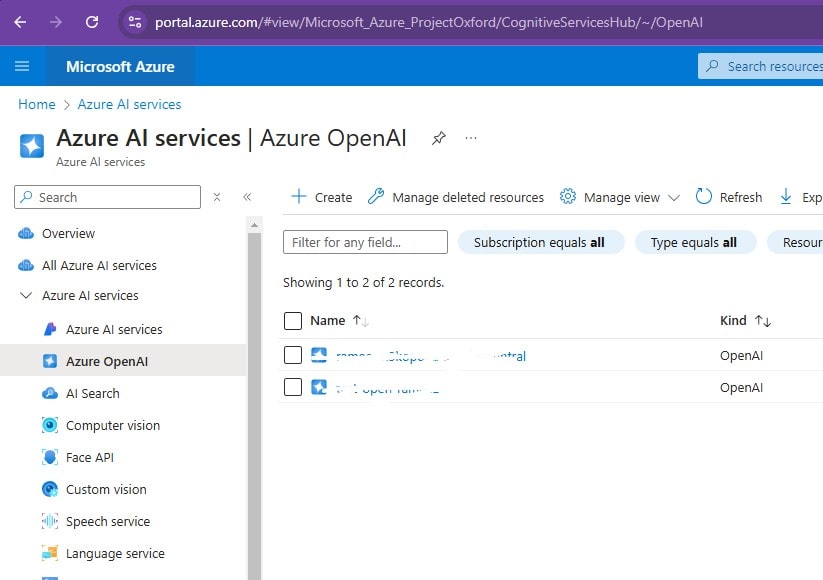
Task: Open first resource ending in 'ntral'
Action: 430,356
